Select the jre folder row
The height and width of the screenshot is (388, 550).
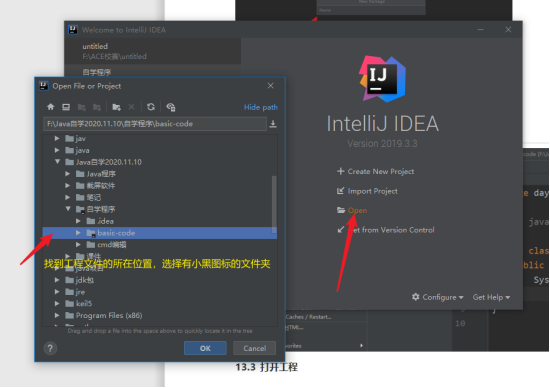160,292
